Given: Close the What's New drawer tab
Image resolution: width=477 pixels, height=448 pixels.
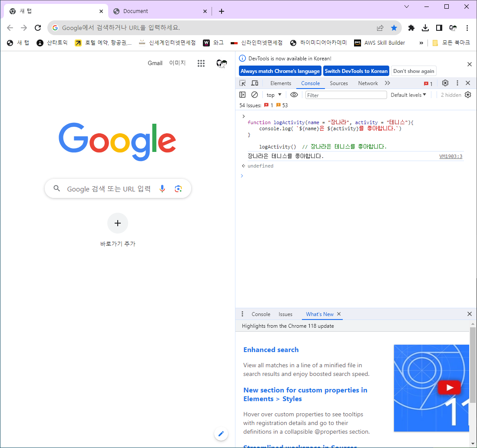Looking at the screenshot, I should (x=339, y=314).
